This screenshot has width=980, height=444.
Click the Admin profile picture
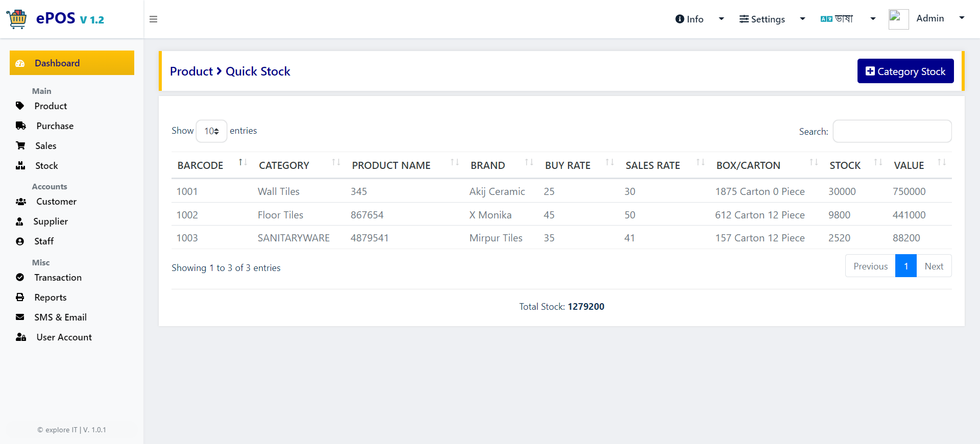[898, 19]
